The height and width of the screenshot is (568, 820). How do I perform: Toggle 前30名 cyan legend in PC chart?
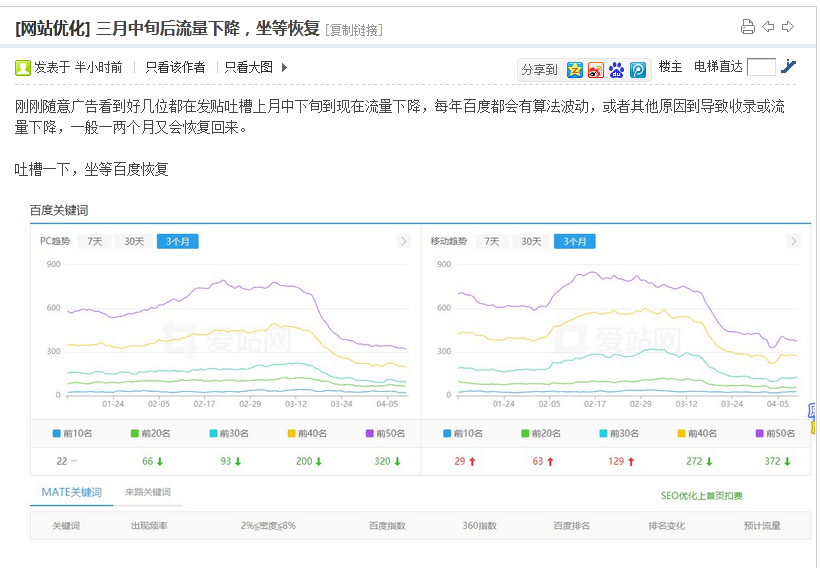point(229,433)
